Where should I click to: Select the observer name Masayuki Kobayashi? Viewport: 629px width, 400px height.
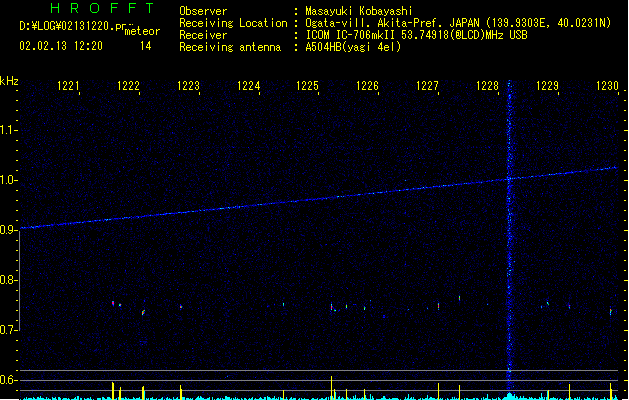(359, 11)
